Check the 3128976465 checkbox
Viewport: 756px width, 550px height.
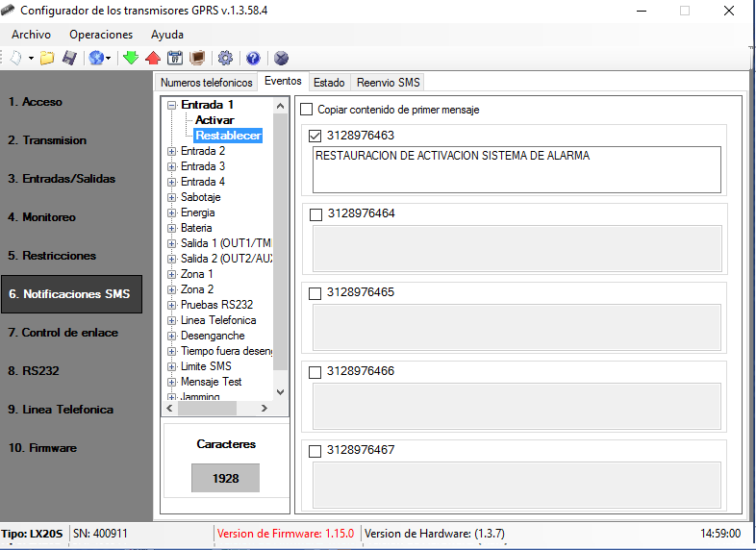coord(315,293)
